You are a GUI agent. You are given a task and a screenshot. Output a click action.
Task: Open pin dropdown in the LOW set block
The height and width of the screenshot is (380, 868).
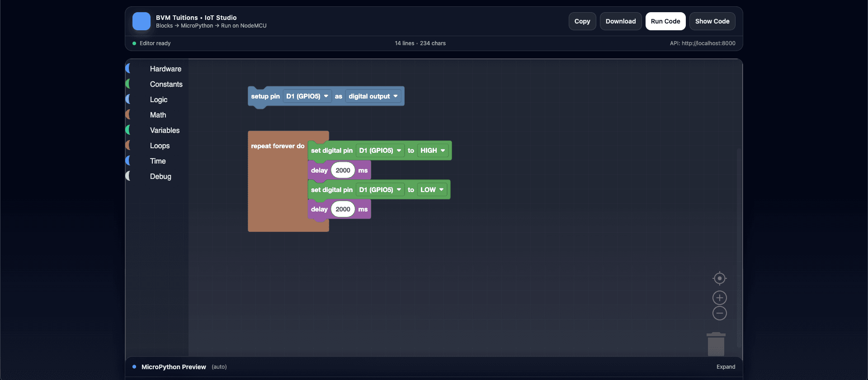click(380, 190)
